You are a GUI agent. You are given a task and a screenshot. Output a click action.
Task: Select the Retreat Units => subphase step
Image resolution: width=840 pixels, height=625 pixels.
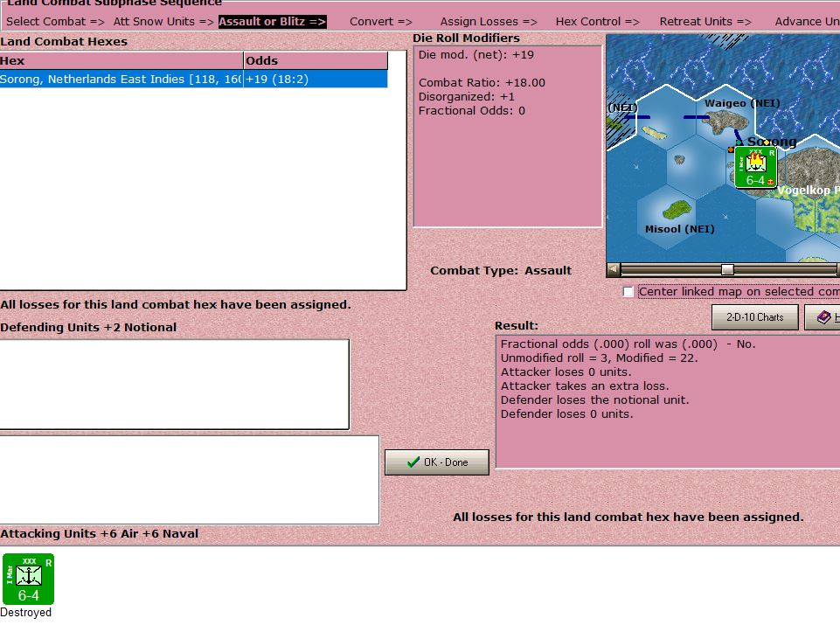(x=705, y=22)
